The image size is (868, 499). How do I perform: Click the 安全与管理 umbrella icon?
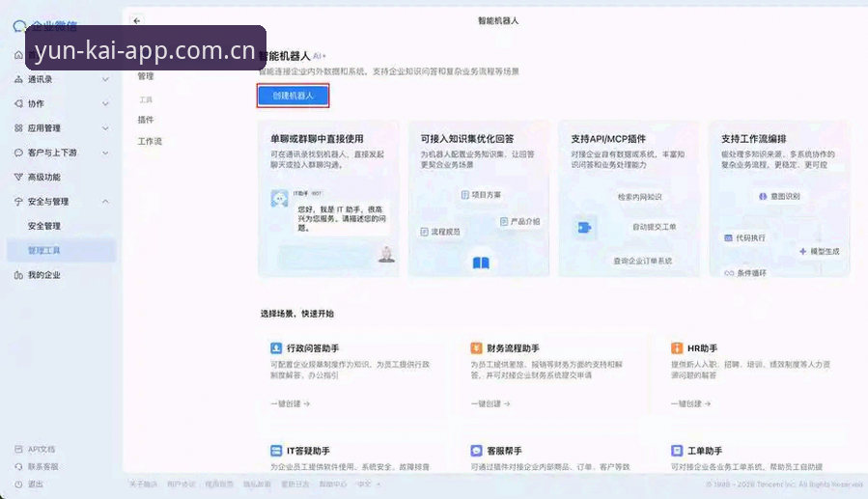point(18,202)
